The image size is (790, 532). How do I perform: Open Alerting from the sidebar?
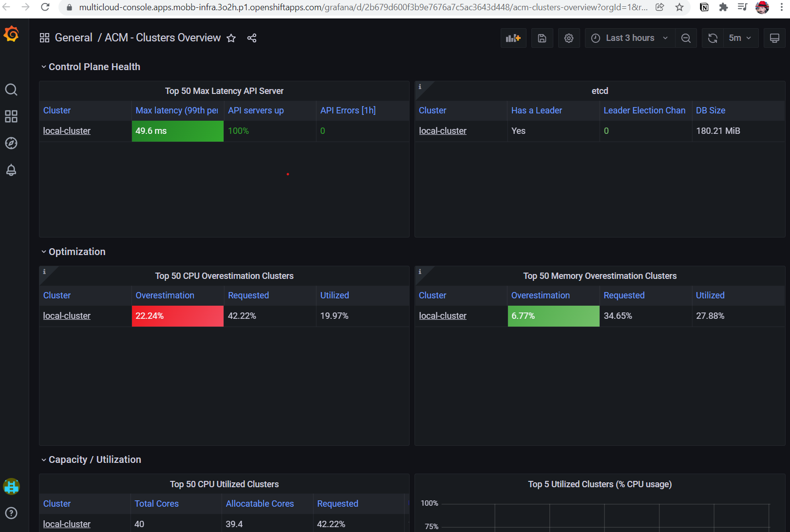coord(11,170)
